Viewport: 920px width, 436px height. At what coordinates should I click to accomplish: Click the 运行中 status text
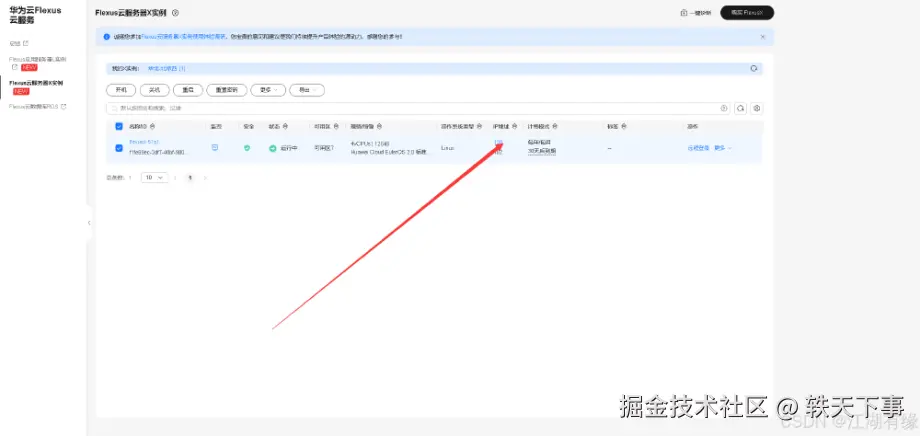coord(288,148)
